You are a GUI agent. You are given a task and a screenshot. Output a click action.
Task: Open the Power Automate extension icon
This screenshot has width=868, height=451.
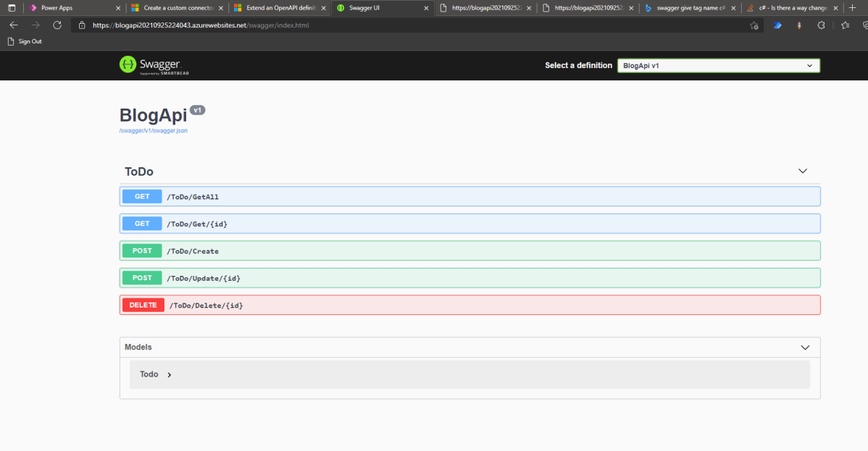[777, 25]
